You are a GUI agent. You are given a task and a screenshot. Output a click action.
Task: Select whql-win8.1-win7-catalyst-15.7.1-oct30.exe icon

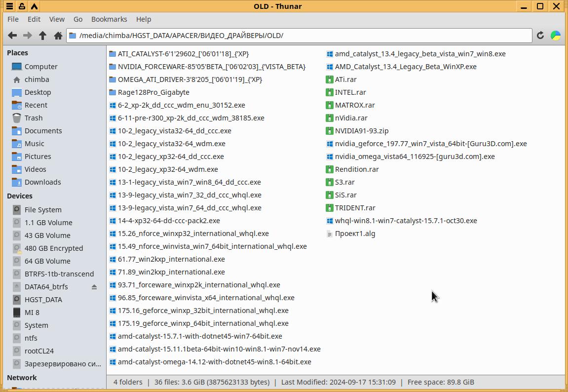[329, 221]
